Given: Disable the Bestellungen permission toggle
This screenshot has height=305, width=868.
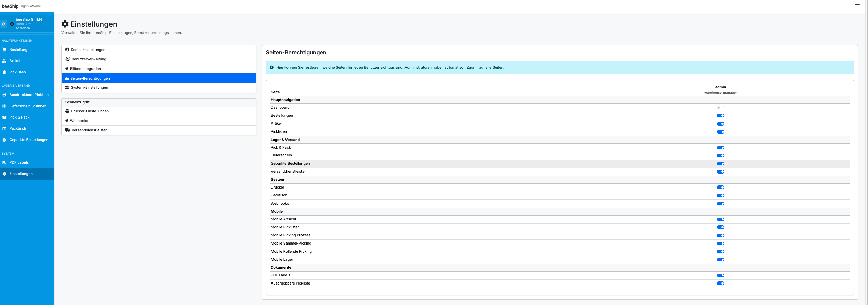Looking at the screenshot, I should (x=720, y=115).
